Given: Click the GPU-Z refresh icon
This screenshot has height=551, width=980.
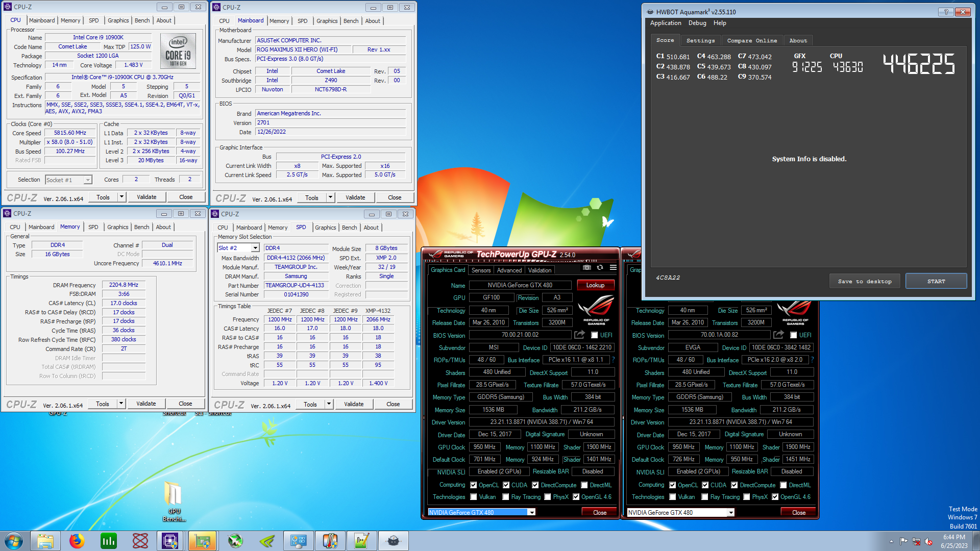Looking at the screenshot, I should (x=600, y=267).
